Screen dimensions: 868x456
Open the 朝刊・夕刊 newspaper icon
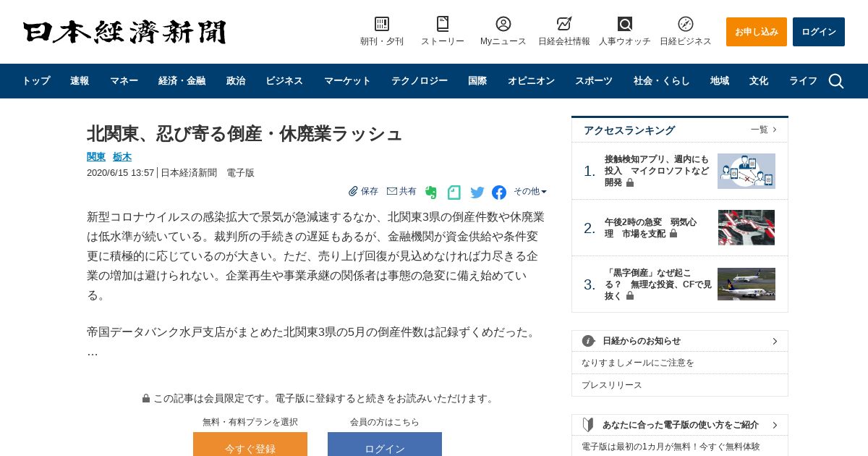click(382, 24)
